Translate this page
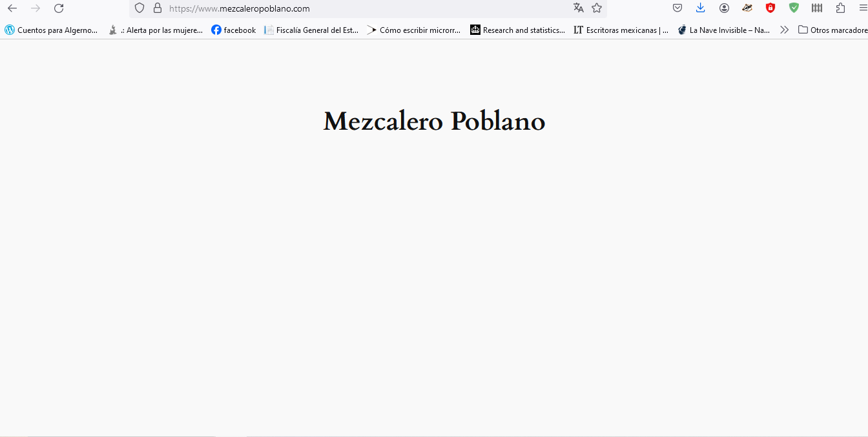The width and height of the screenshot is (868, 437). pos(578,8)
